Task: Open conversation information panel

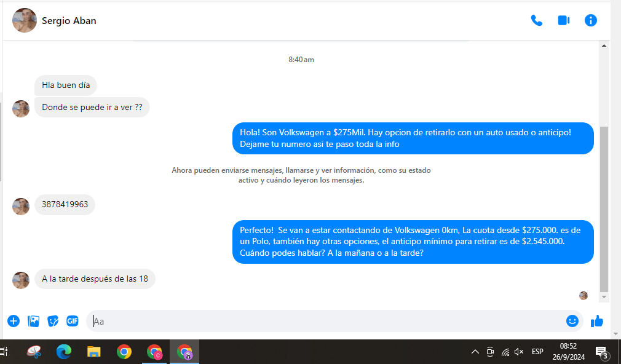Action: pos(590,20)
